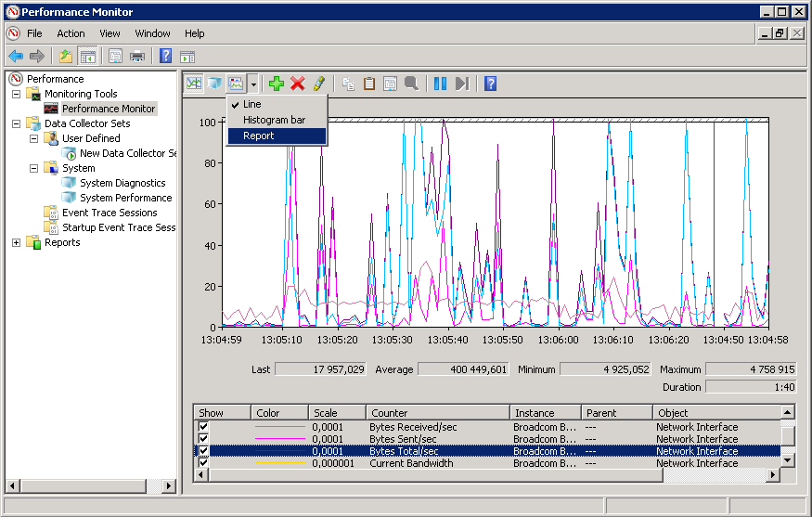Toggle the Show/Hide Console Tree icon
812x517 pixels.
click(87, 56)
